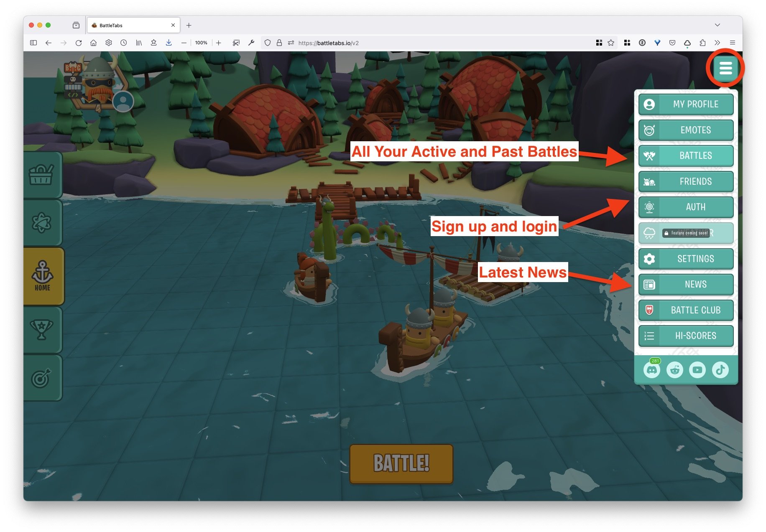The width and height of the screenshot is (766, 532).
Task: Open the extensions puzzle icon
Action: tap(702, 43)
